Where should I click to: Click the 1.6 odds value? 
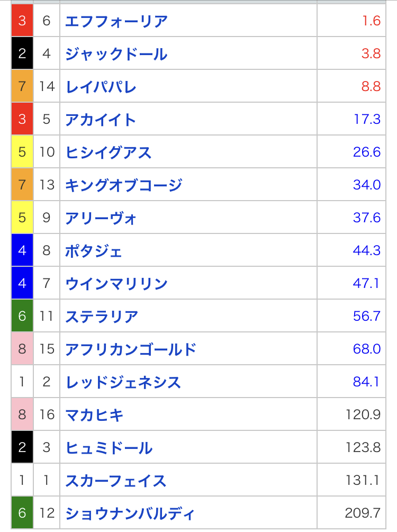pyautogui.click(x=372, y=21)
